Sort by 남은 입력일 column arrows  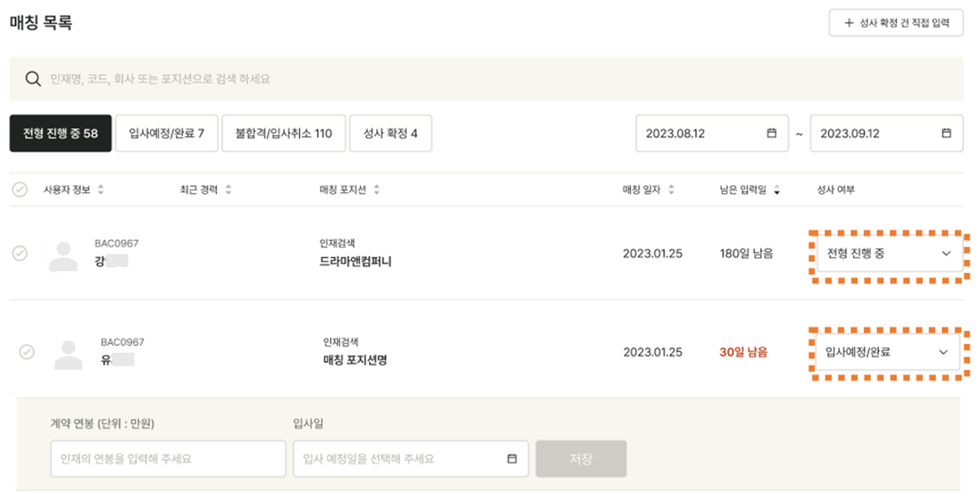tap(776, 190)
